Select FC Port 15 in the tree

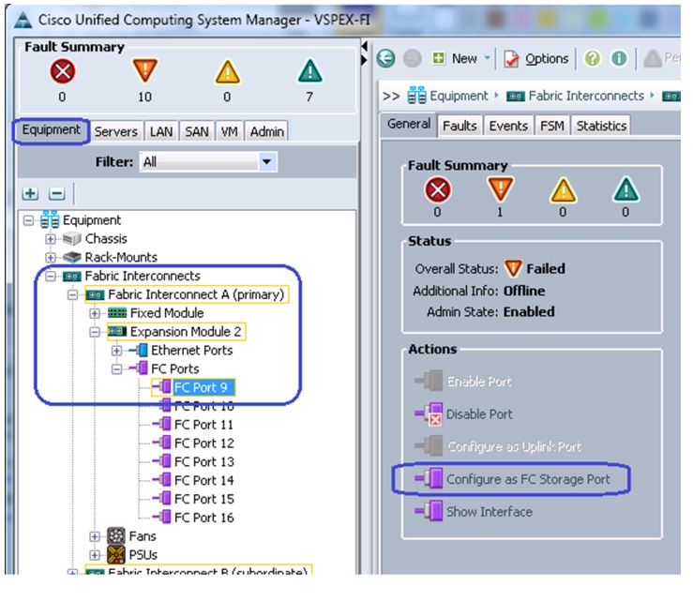pyautogui.click(x=204, y=499)
